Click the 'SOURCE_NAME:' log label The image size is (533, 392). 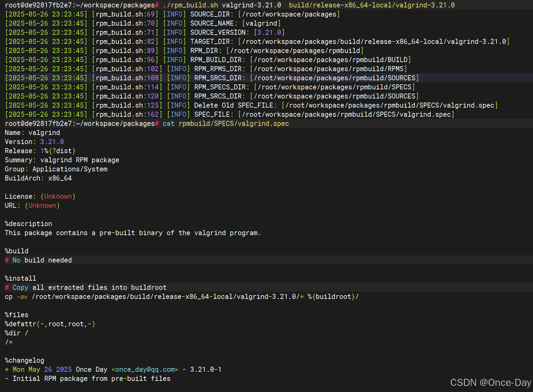pyautogui.click(x=214, y=23)
